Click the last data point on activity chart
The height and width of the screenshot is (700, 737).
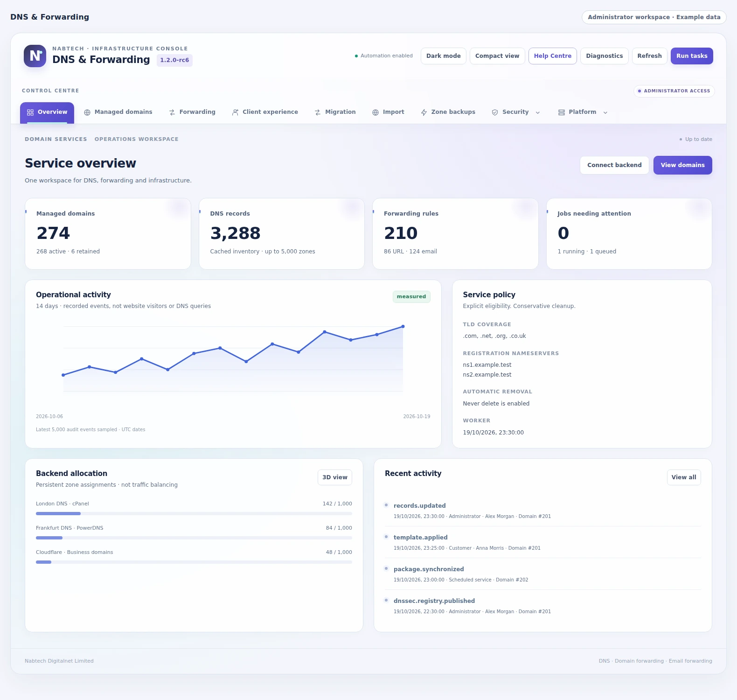(x=403, y=327)
